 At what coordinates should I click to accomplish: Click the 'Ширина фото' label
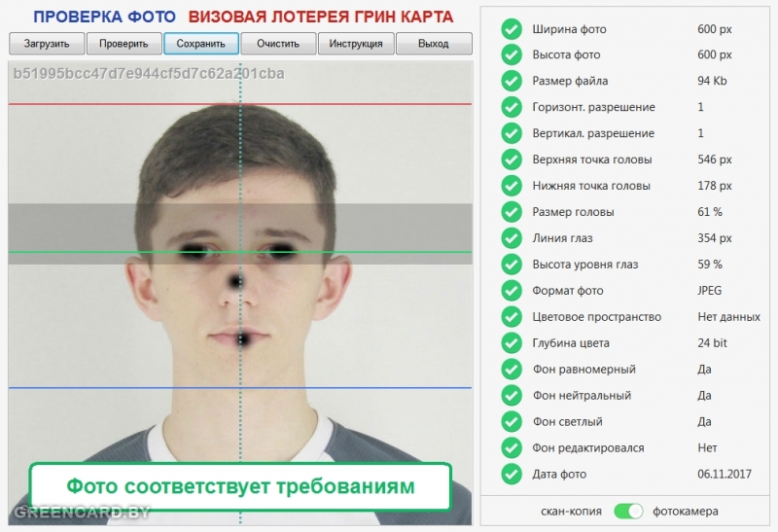[569, 29]
